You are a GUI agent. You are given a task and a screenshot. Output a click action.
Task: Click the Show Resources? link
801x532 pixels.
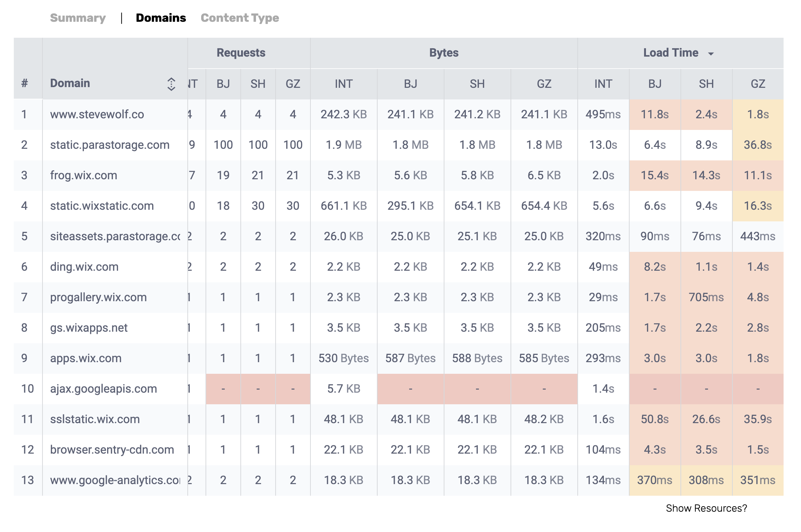[x=706, y=508]
